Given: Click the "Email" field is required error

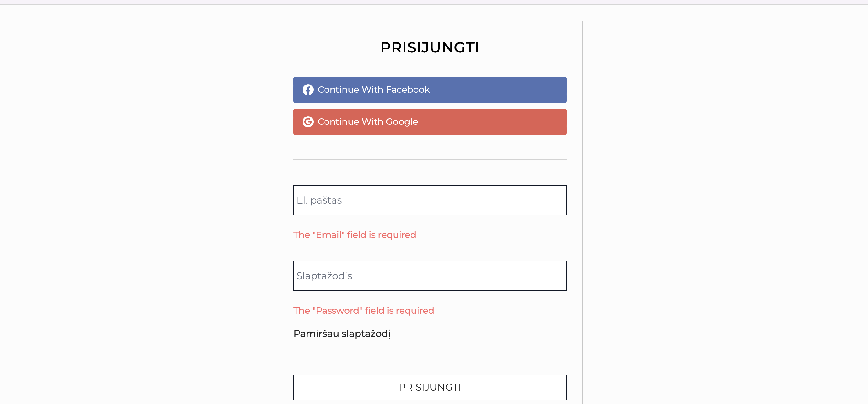Looking at the screenshot, I should (354, 235).
